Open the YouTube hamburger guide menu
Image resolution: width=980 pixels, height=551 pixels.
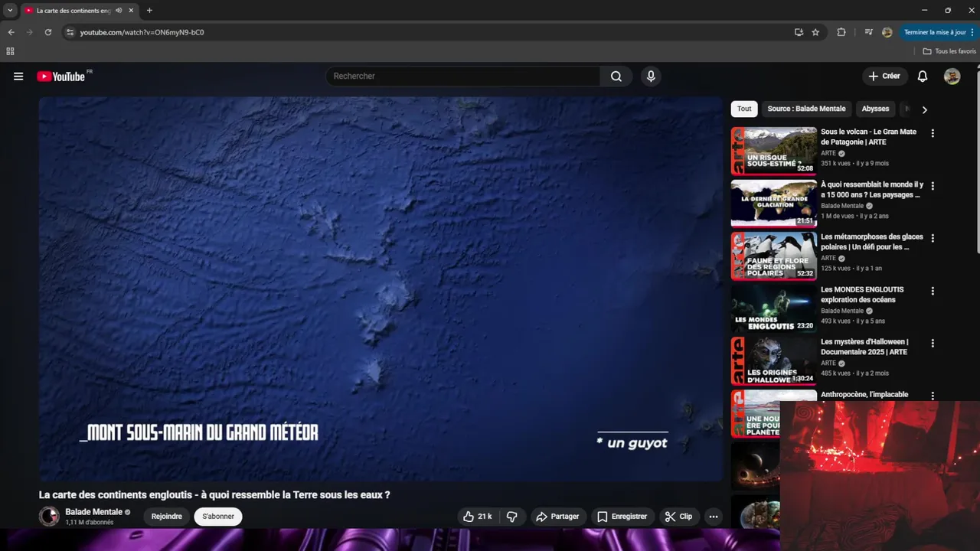(18, 77)
